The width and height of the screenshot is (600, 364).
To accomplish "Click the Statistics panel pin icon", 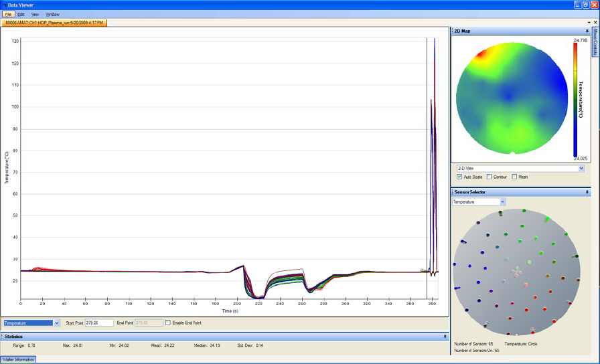I will [445, 337].
